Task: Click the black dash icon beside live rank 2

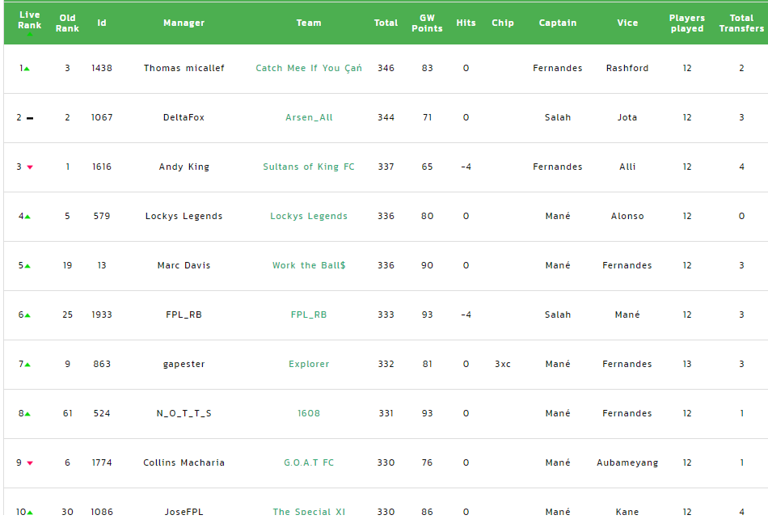Action: [30, 118]
